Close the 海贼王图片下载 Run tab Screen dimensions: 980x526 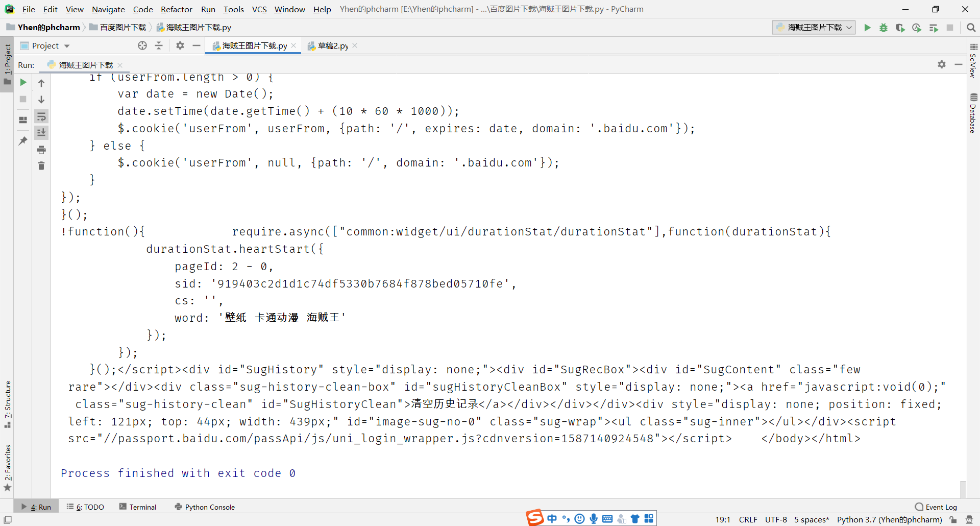tap(120, 65)
